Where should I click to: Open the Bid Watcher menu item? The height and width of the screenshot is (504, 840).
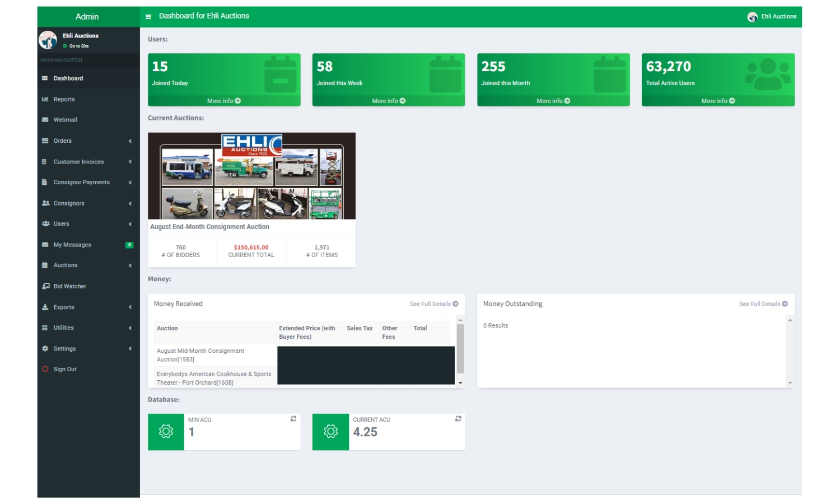click(88, 286)
